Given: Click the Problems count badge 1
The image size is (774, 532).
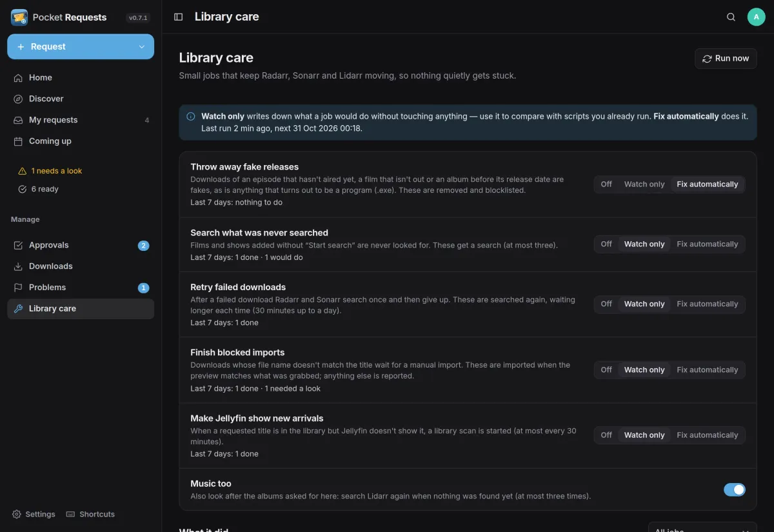Looking at the screenshot, I should click(143, 288).
